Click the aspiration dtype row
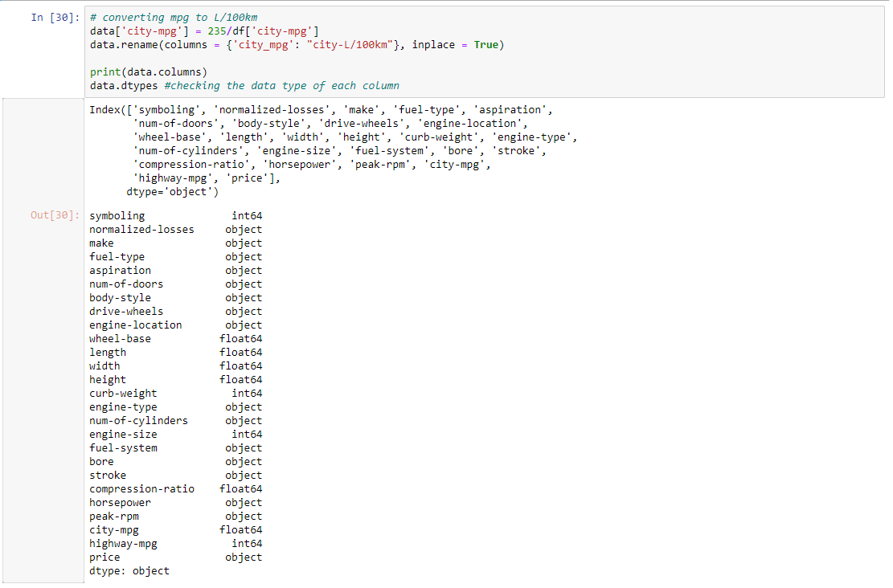This screenshot has height=588, width=893. (x=175, y=271)
